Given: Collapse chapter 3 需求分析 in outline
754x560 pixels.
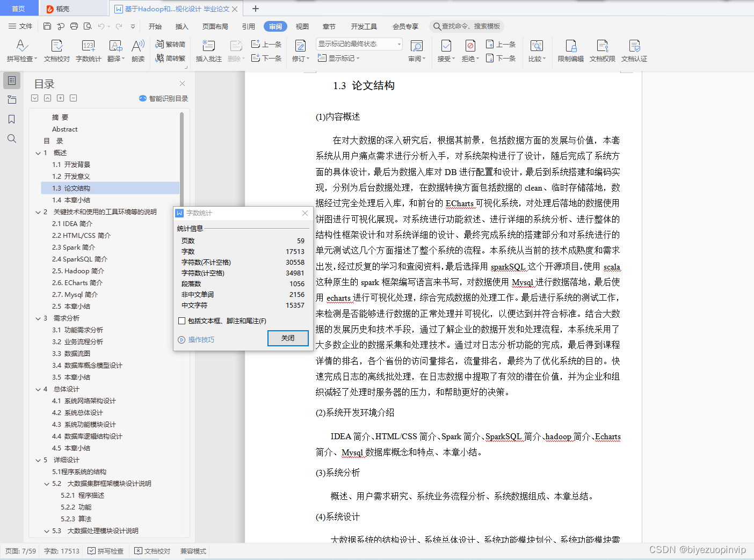Looking at the screenshot, I should coord(38,318).
